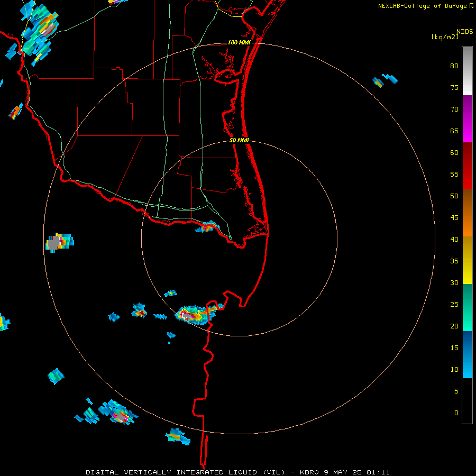
Task: Click the magenta-core storm cell just outside the 100 NMI ring's south-southwest edge
Action: 118,413
